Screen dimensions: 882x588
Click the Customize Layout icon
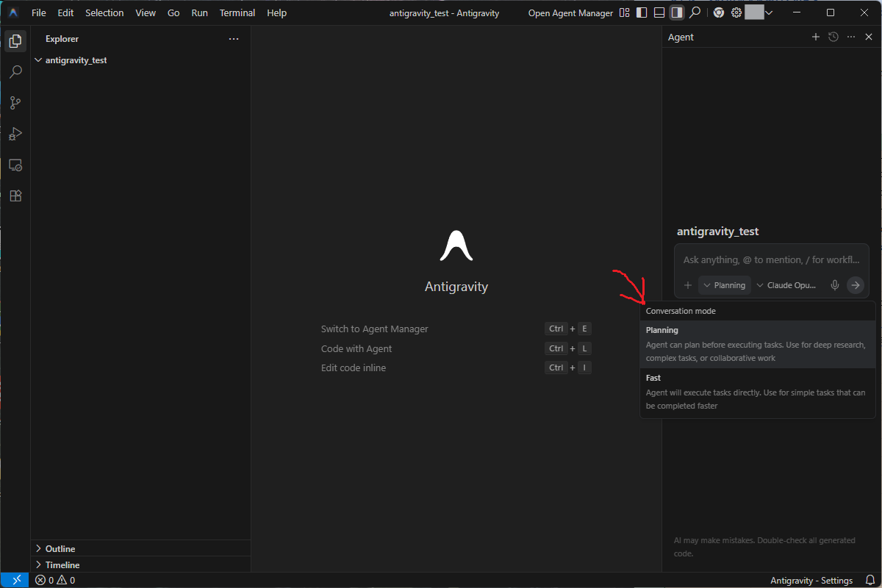(624, 12)
